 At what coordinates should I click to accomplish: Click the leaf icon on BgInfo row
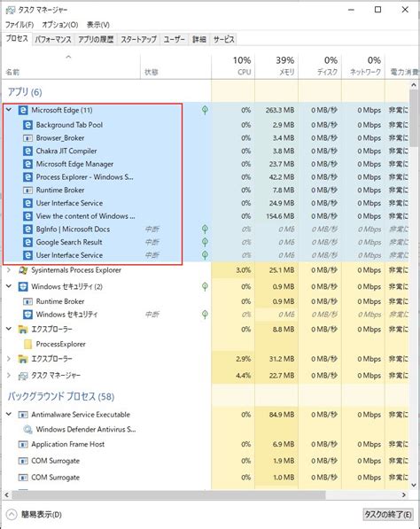[205, 229]
